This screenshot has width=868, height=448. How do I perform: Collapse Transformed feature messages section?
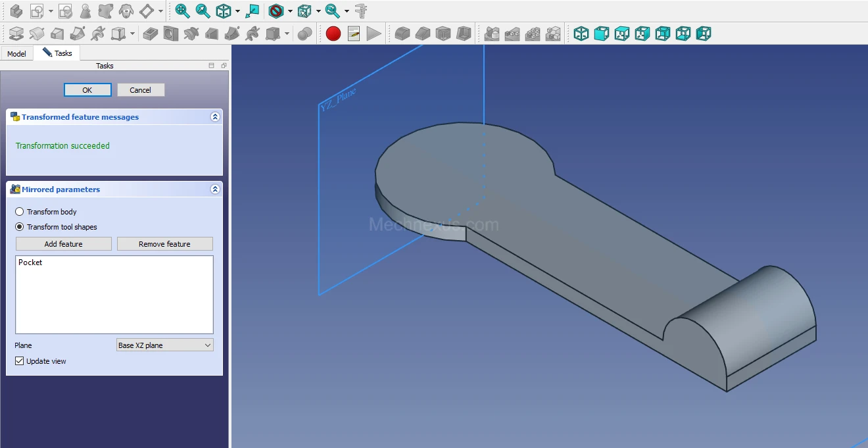pos(214,117)
